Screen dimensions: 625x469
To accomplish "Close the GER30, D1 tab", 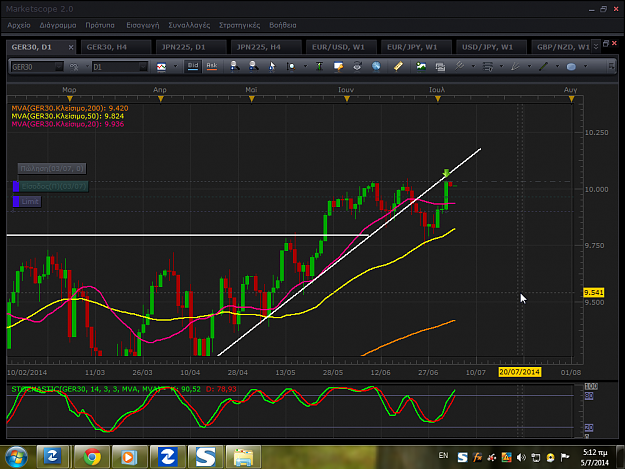I will click(x=71, y=47).
